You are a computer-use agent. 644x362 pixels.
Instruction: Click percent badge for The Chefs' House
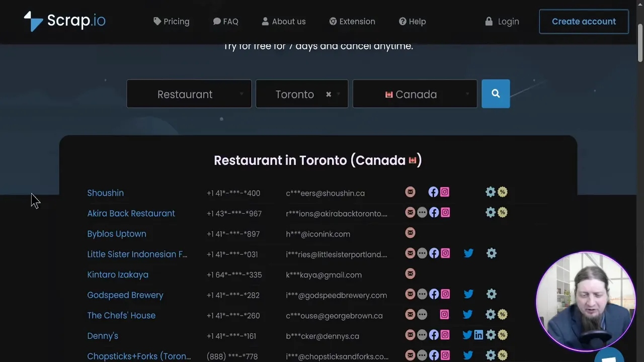(x=502, y=315)
